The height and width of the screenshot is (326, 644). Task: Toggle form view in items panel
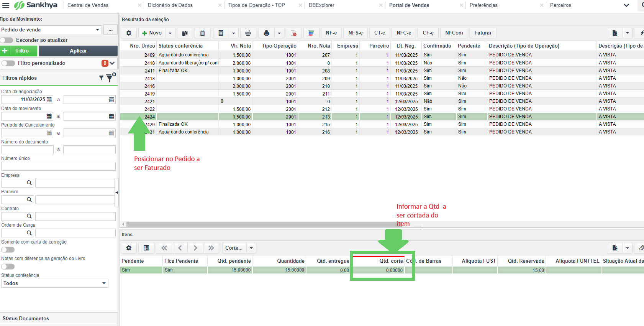(146, 248)
